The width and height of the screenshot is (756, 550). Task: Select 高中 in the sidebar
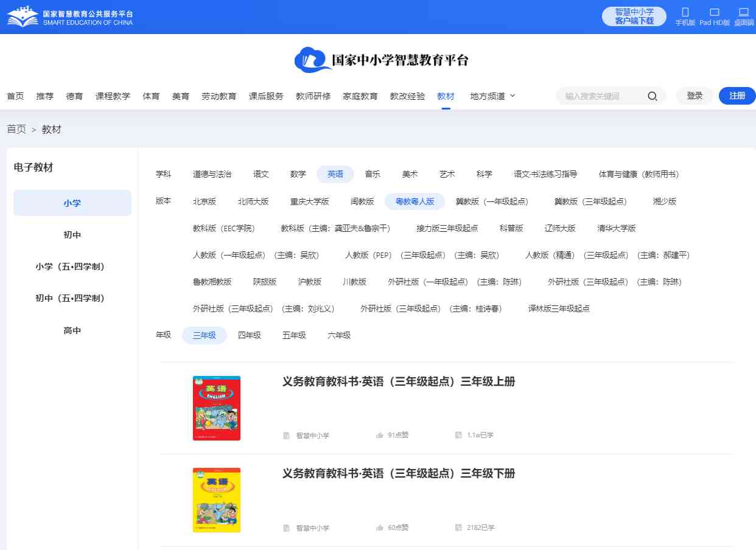coord(72,330)
